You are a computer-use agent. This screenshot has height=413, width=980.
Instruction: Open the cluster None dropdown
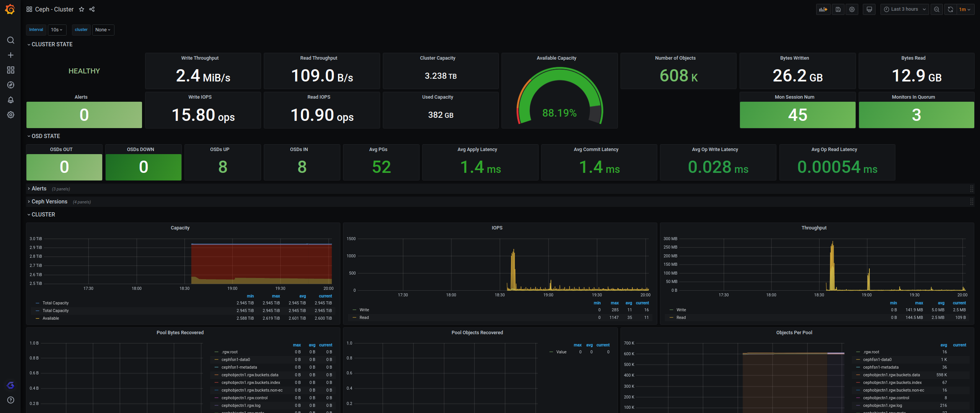103,30
